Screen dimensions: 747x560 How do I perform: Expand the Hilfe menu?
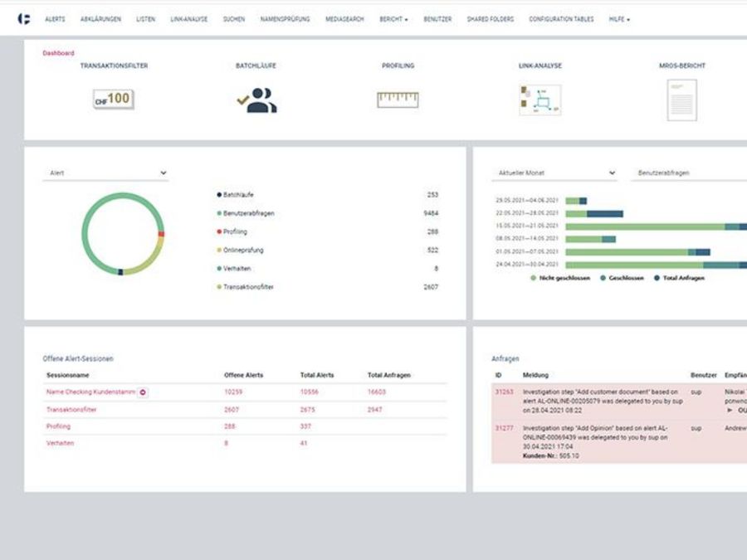(x=619, y=19)
